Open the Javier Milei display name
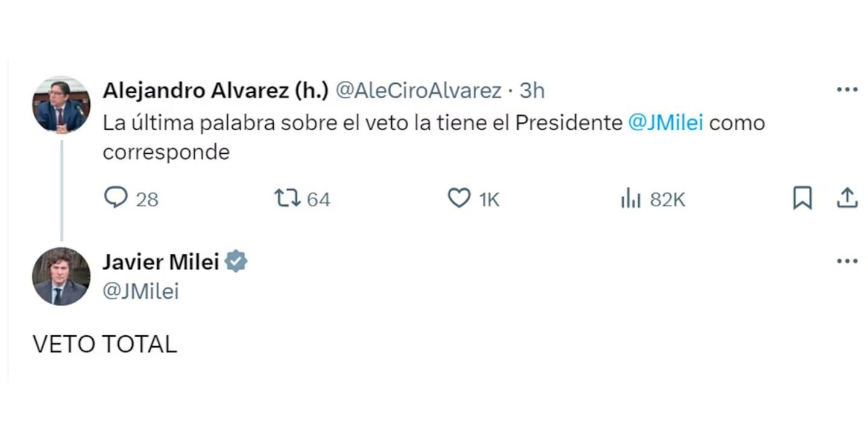The height and width of the screenshot is (434, 868). click(160, 262)
